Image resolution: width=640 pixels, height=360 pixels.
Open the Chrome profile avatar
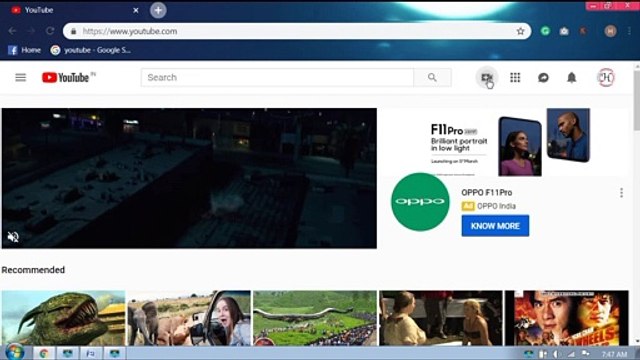[610, 31]
